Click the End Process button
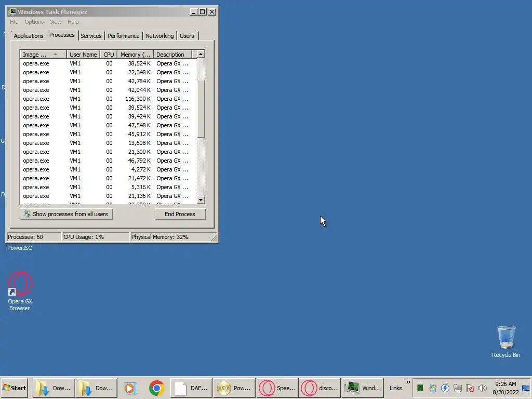 [x=180, y=214]
